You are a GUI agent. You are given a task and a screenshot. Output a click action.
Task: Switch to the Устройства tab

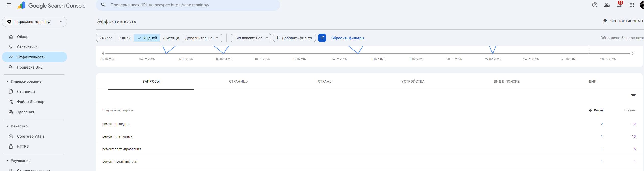click(x=413, y=81)
